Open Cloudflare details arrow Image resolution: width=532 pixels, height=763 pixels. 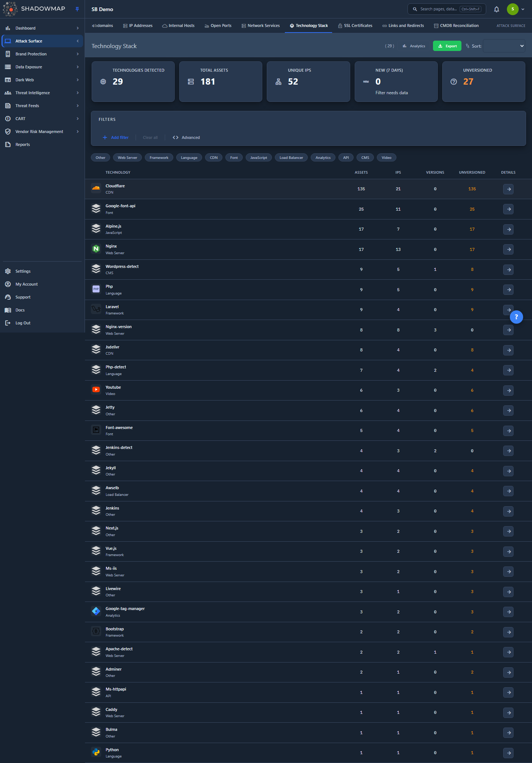coord(508,189)
